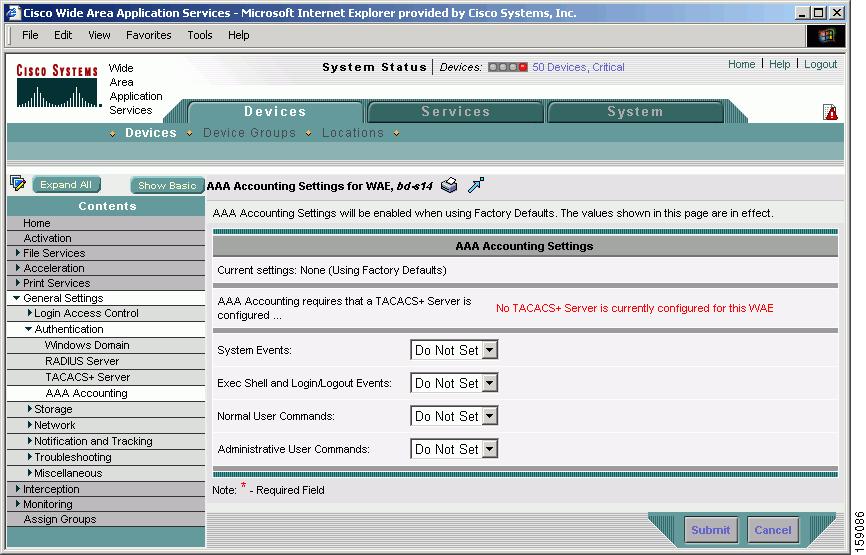Open the Edit menu

(x=63, y=35)
